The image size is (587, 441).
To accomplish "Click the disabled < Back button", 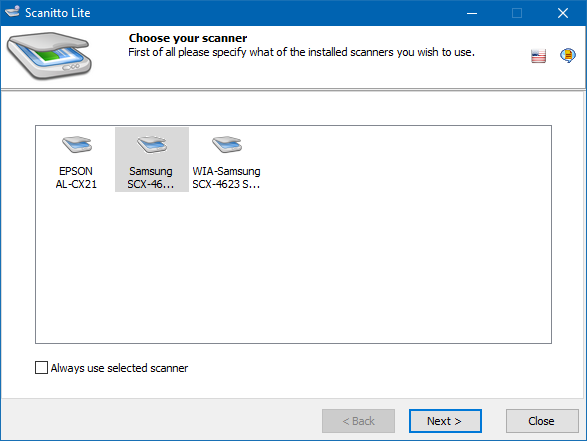I will (358, 421).
